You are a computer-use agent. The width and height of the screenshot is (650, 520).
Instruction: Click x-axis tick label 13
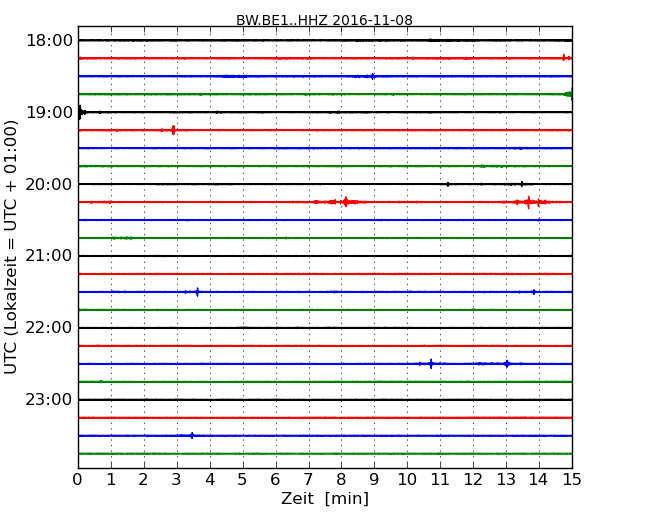click(506, 480)
